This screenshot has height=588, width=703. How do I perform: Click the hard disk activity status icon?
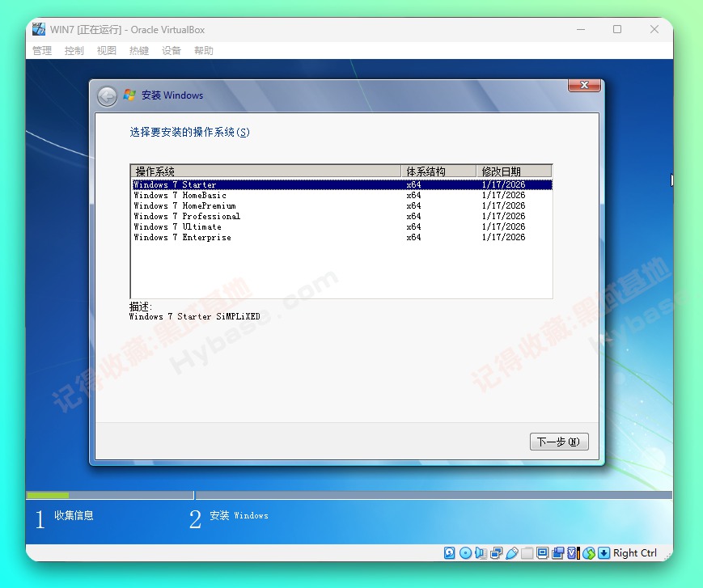[448, 552]
